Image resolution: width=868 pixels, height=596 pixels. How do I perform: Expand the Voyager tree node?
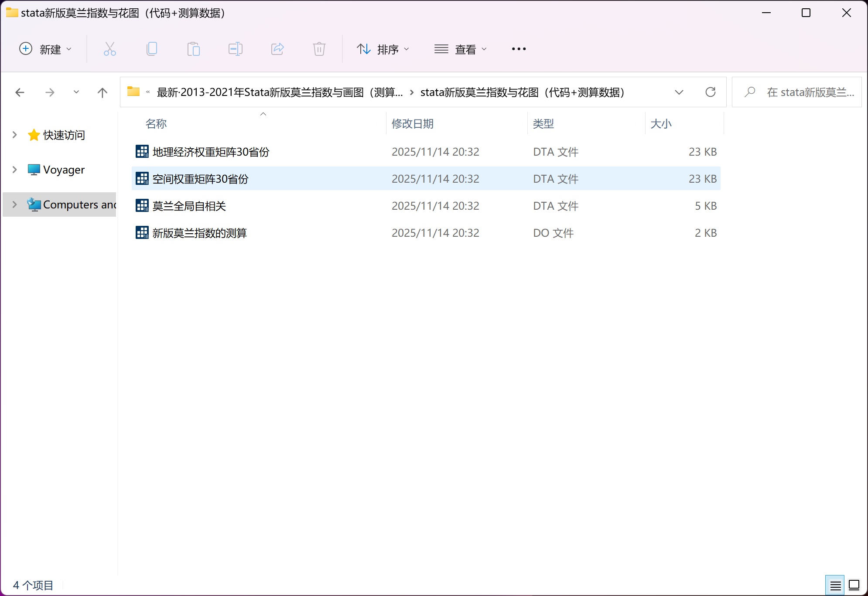(x=15, y=170)
